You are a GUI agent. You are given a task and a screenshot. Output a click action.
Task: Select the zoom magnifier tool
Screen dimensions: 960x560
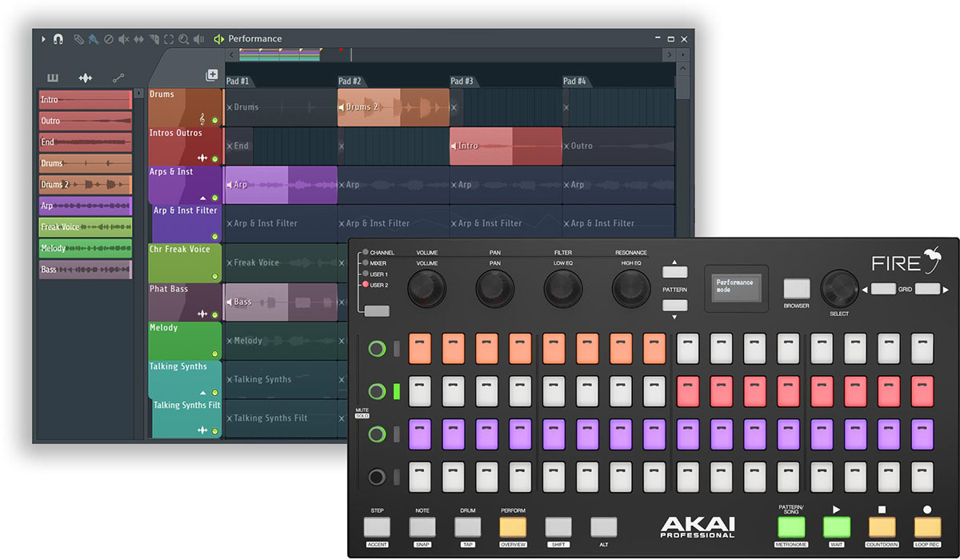click(184, 38)
